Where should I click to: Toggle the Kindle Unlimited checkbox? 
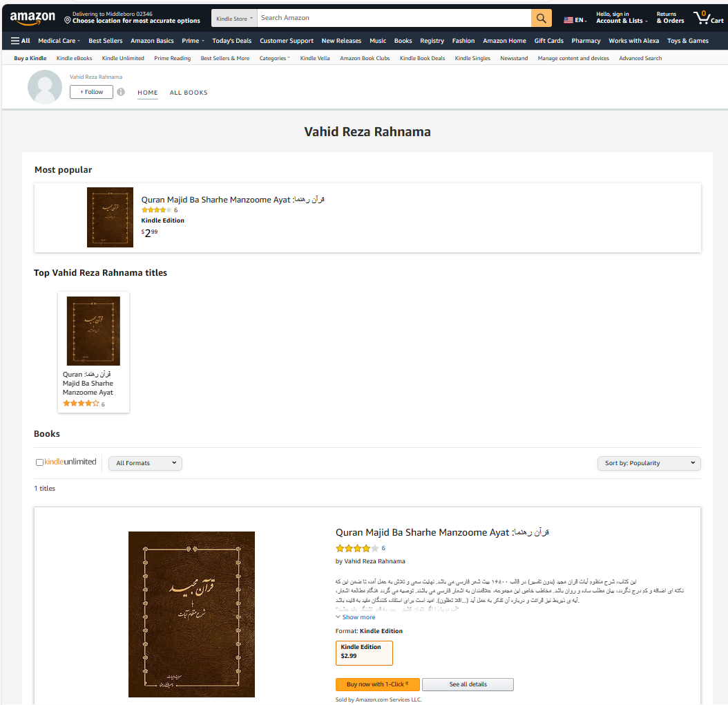[39, 462]
